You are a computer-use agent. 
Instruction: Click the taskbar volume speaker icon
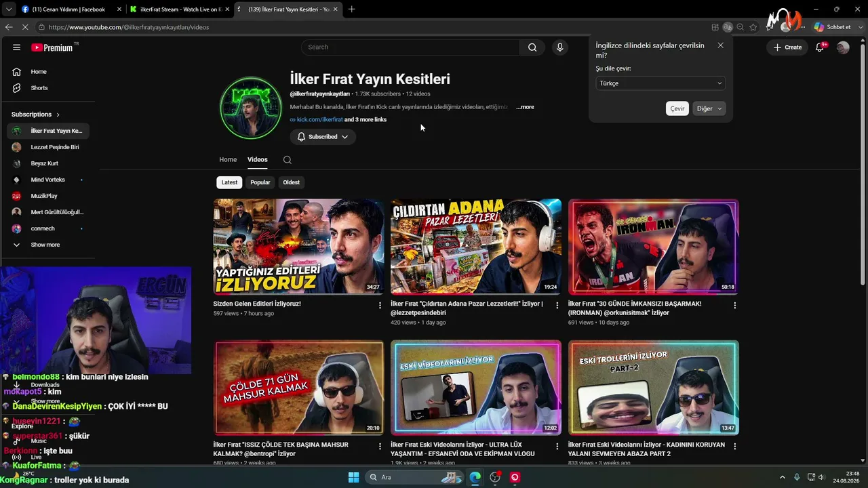pos(821,477)
